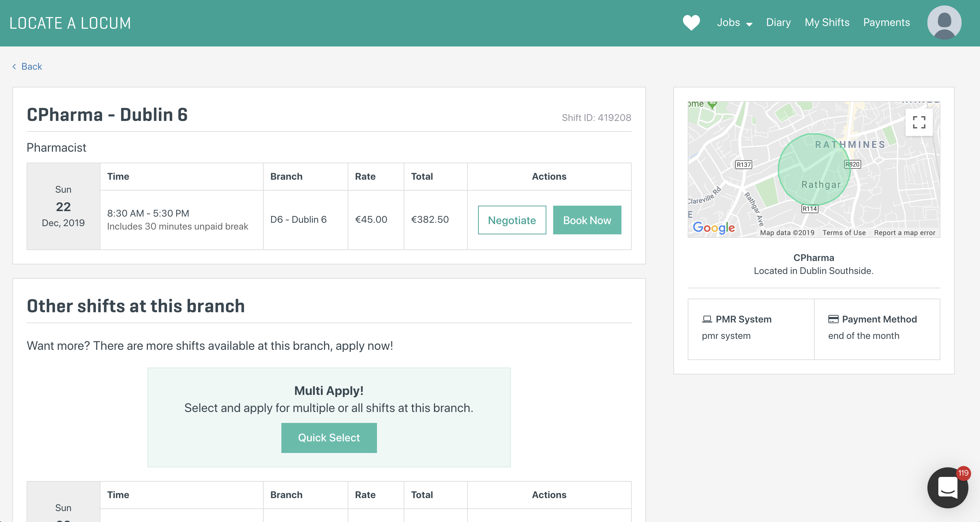Click Report a map error link

click(904, 233)
